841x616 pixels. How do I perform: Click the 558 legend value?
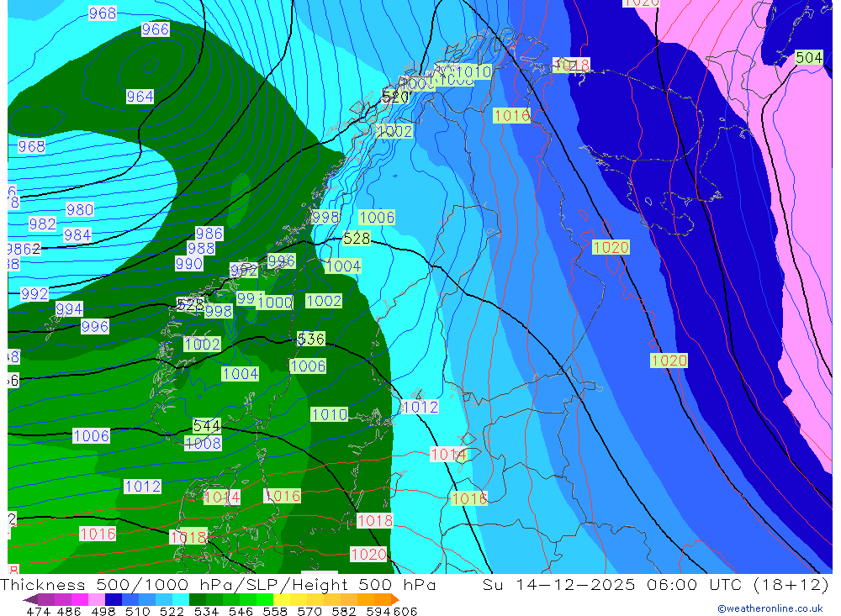(275, 612)
